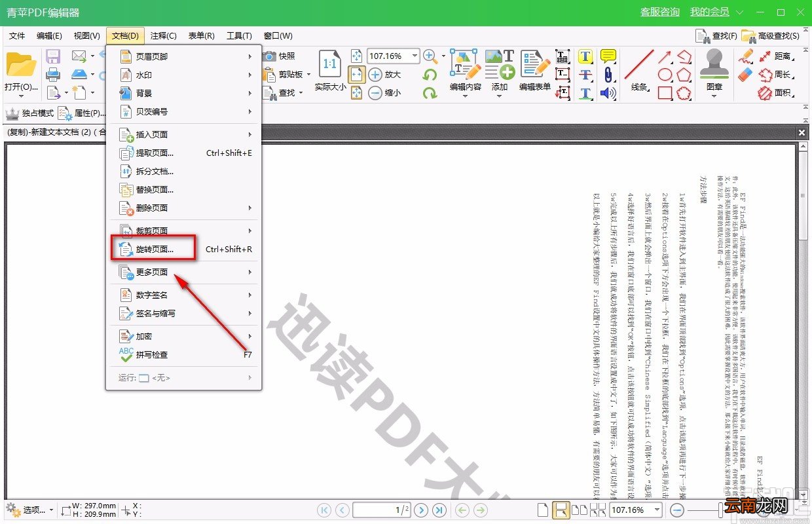Screen dimensions: 812x524
Task: Rotate the view clockwise with the lower green arrow
Action: (430, 93)
